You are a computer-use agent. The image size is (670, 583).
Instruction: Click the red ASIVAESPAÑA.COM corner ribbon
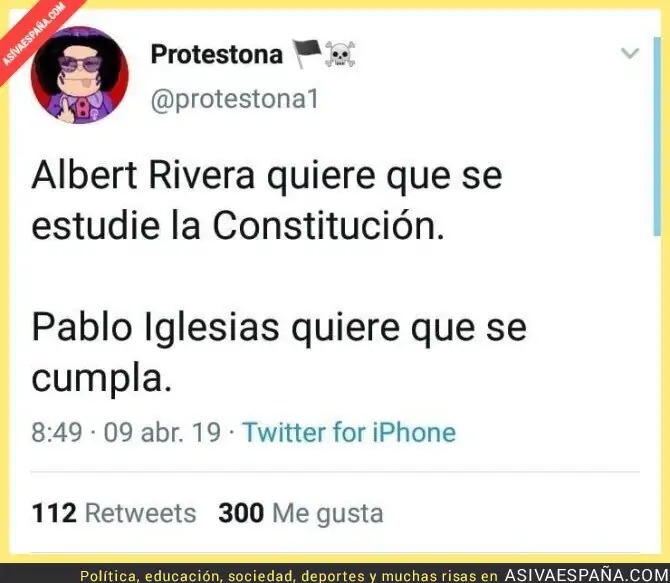point(34,34)
